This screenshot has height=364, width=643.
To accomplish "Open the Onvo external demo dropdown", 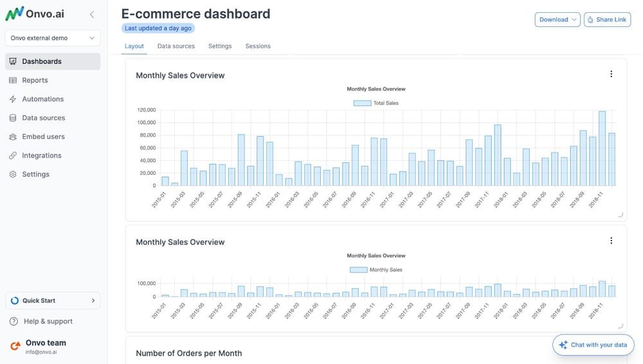I will coord(53,38).
